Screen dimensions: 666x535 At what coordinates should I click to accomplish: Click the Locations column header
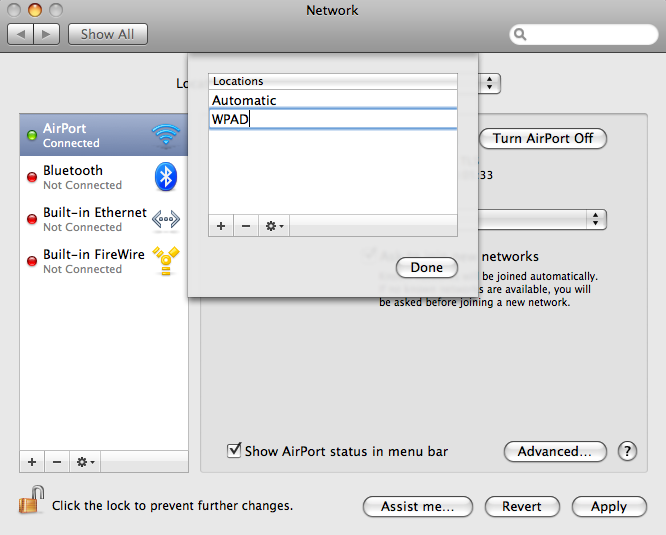tap(333, 81)
